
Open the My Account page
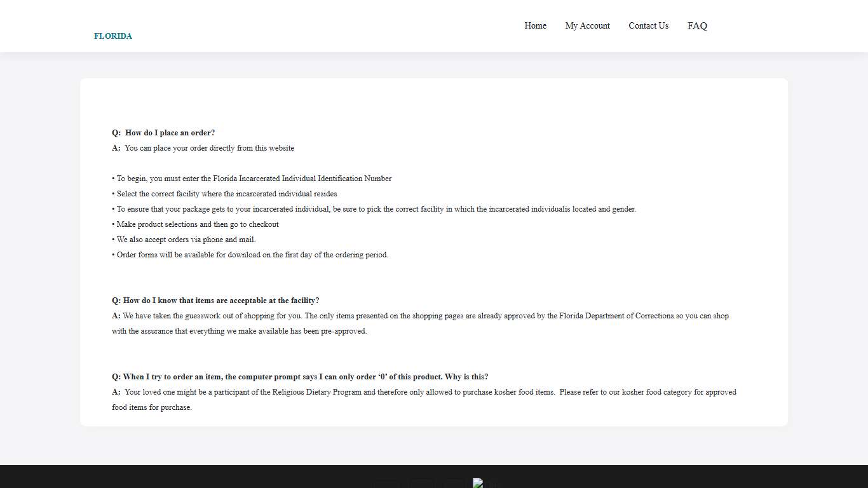click(587, 26)
